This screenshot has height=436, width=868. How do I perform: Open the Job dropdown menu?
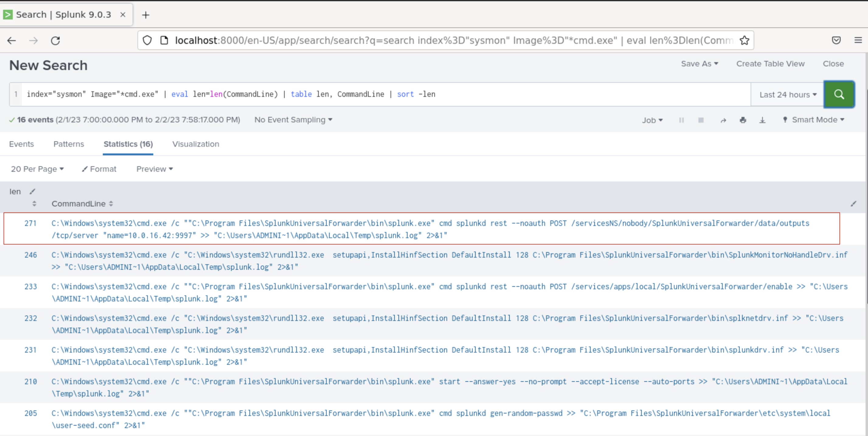(652, 120)
